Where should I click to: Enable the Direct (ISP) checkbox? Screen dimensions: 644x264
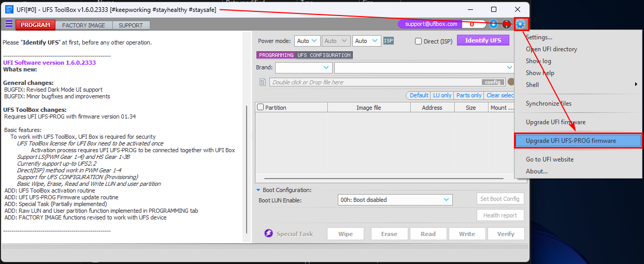[419, 41]
